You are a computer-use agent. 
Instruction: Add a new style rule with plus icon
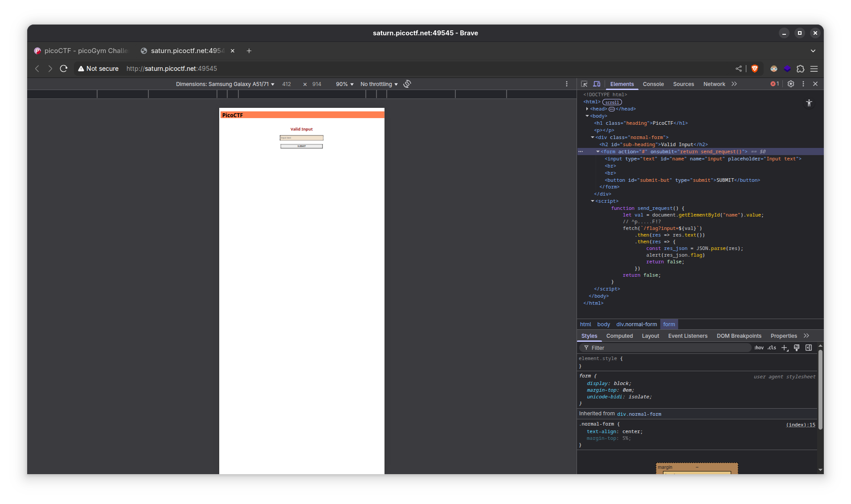tap(785, 348)
